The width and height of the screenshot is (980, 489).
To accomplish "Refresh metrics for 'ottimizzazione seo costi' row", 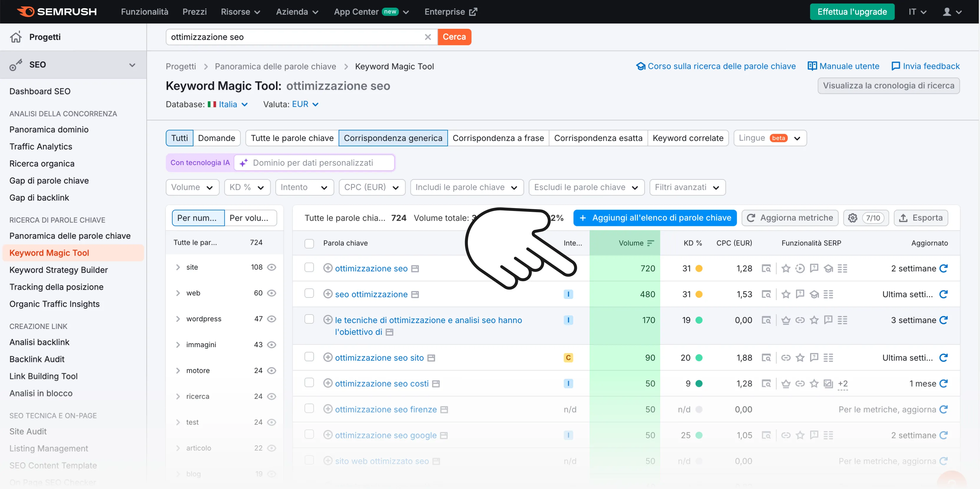I will pyautogui.click(x=943, y=384).
